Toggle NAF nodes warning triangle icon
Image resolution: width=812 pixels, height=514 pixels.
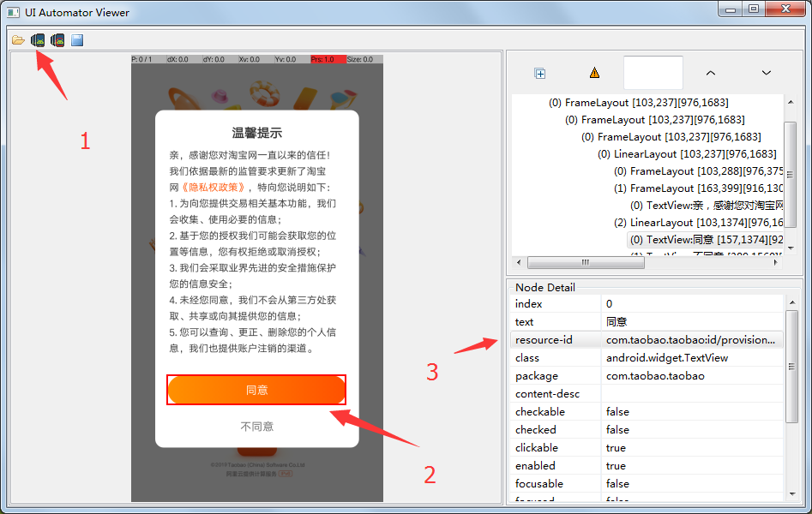[594, 73]
